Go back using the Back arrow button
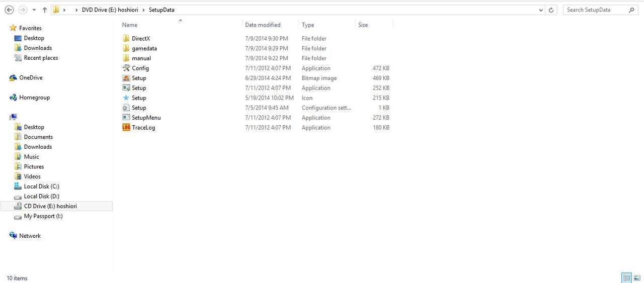Image resolution: width=644 pixels, height=283 pixels. (x=9, y=10)
